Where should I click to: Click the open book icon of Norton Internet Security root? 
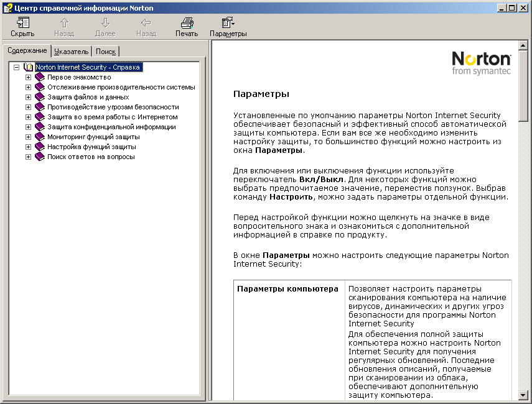point(29,67)
